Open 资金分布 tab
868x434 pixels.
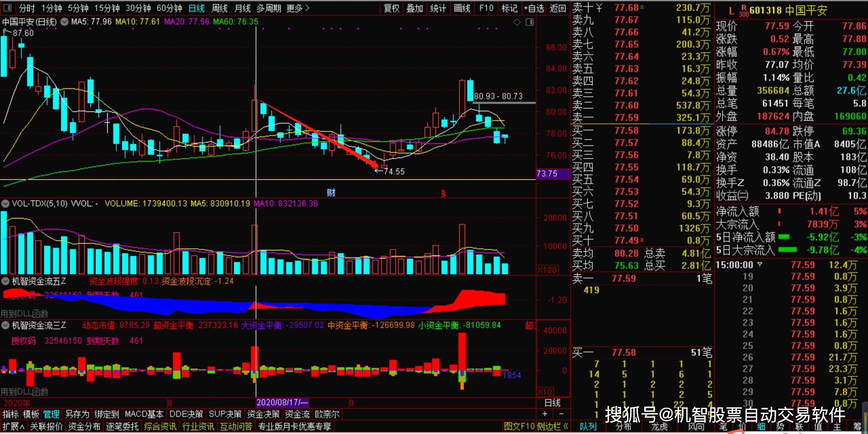pyautogui.click(x=84, y=426)
